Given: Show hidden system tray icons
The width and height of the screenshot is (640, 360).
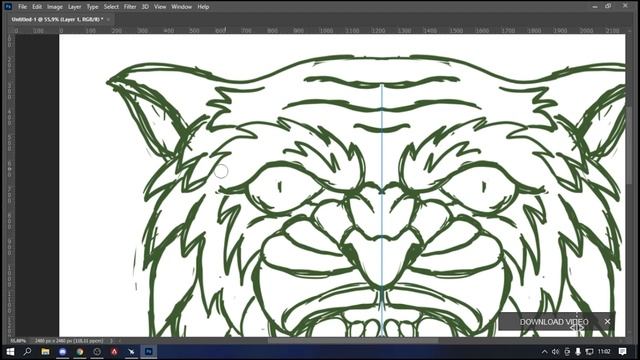Looking at the screenshot, I should point(544,351).
